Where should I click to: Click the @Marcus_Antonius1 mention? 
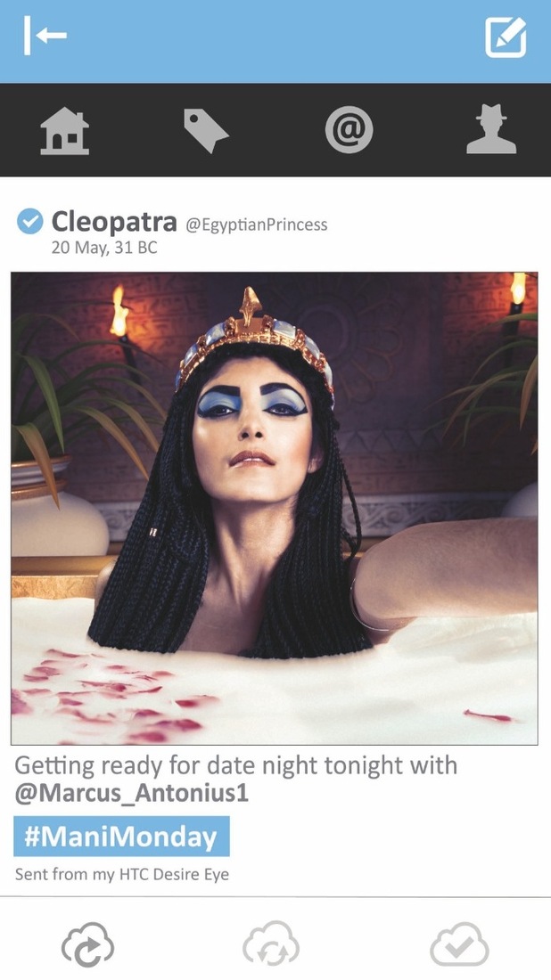click(x=131, y=793)
